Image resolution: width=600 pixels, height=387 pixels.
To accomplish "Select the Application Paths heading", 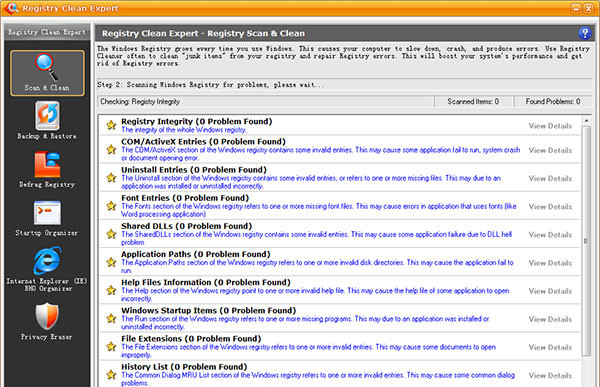I will point(196,254).
